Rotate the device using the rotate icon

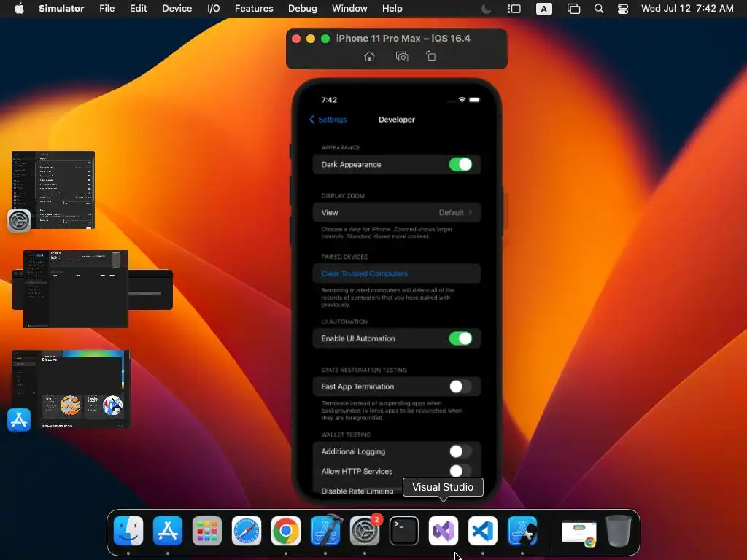[430, 56]
